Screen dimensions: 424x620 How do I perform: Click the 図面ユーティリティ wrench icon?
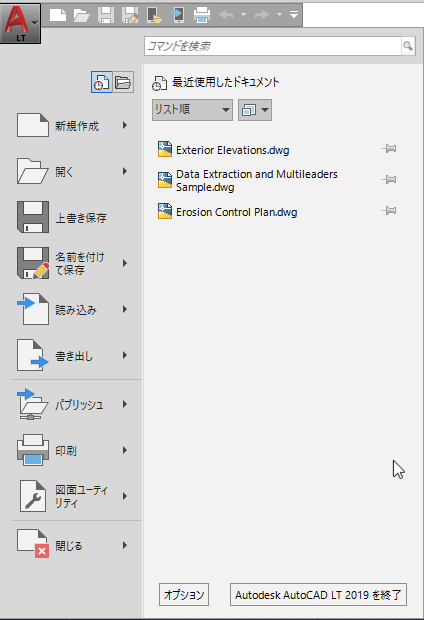click(x=33, y=496)
